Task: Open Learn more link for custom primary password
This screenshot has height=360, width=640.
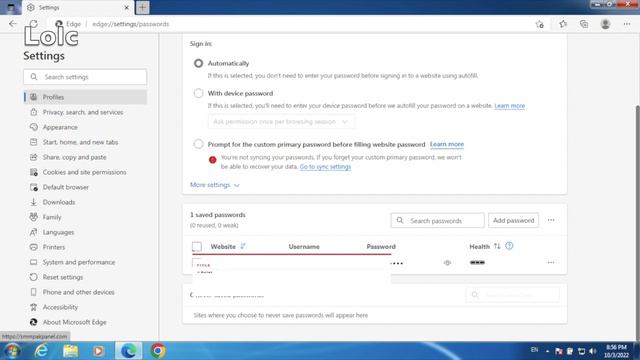Action: point(447,144)
